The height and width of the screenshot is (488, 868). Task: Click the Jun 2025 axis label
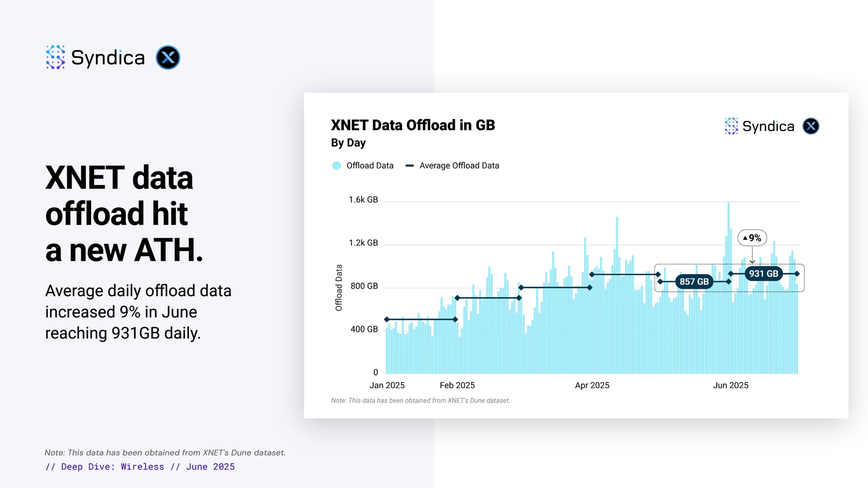[x=730, y=385]
